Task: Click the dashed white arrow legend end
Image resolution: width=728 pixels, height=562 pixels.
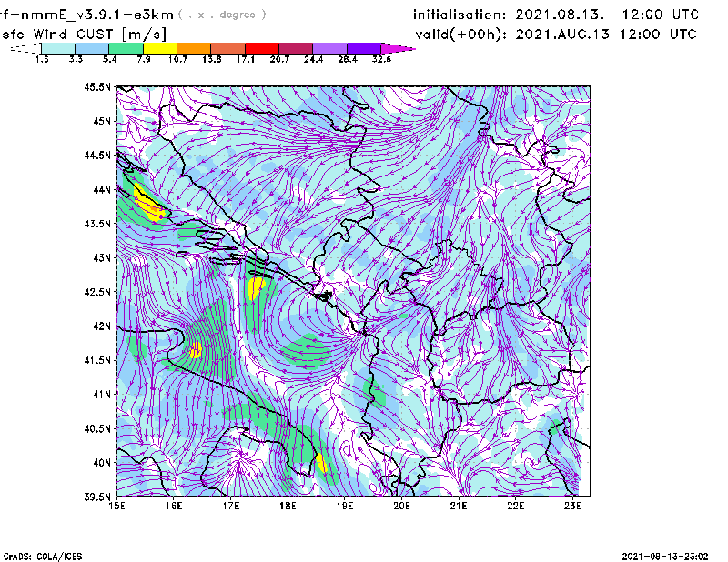Action: coord(25,48)
